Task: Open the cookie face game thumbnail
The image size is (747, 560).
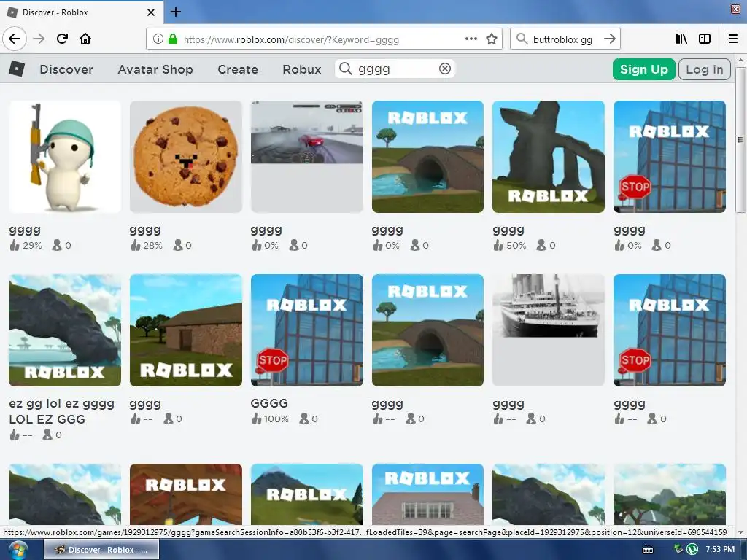Action: click(186, 157)
